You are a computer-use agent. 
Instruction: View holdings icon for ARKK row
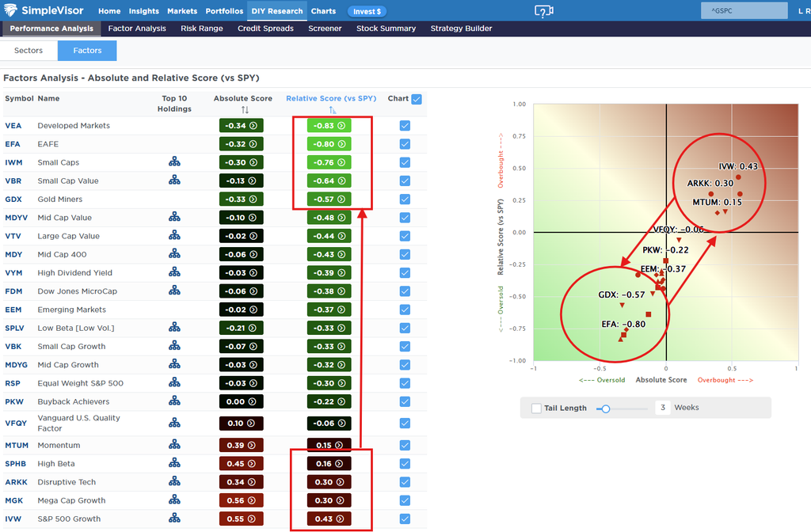(x=174, y=482)
